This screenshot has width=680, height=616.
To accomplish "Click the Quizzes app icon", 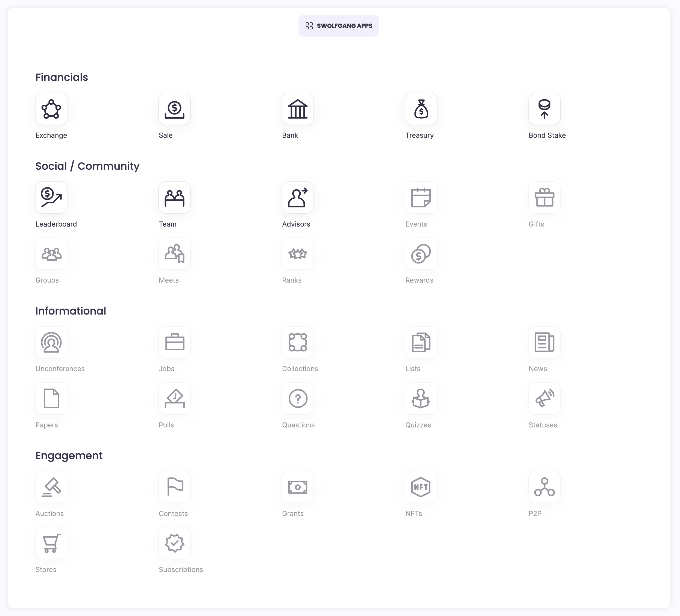I will [421, 398].
